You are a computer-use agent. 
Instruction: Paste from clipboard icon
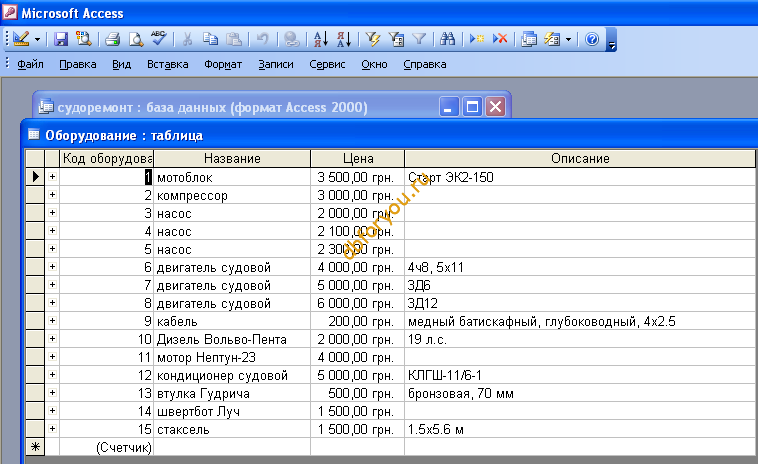click(x=234, y=39)
